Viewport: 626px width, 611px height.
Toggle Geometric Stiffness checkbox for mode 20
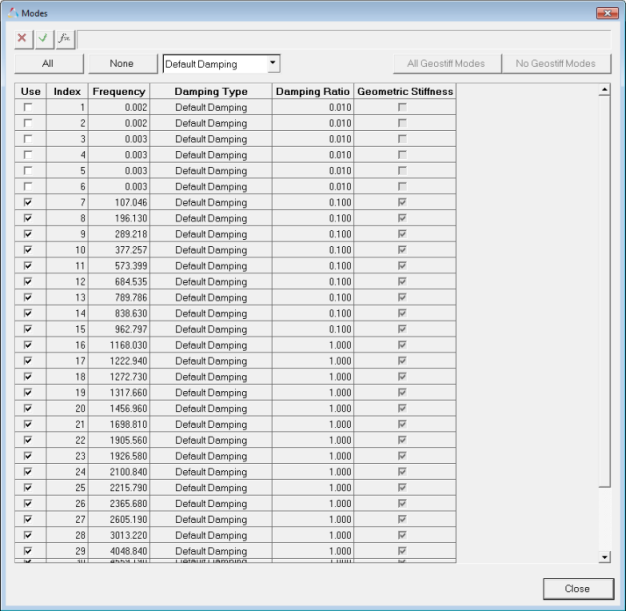[402, 408]
